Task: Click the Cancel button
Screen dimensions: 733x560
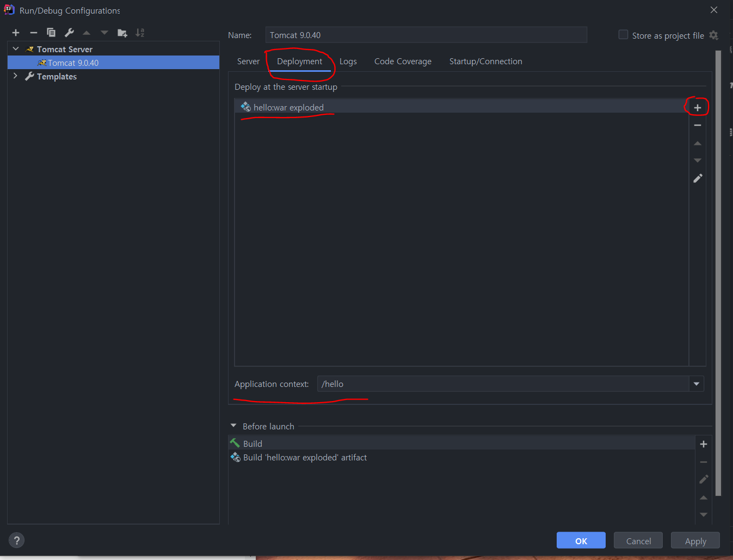Action: (x=638, y=540)
